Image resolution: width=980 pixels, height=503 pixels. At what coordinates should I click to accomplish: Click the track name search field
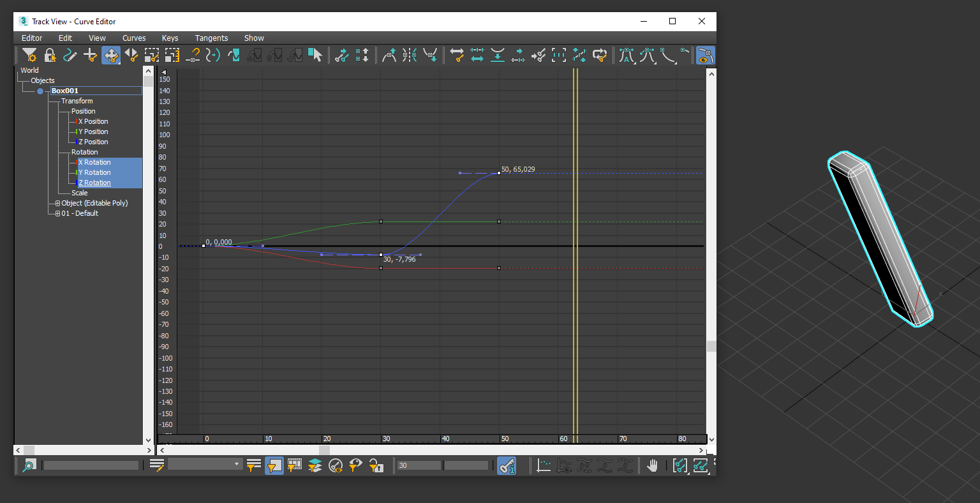(91, 465)
